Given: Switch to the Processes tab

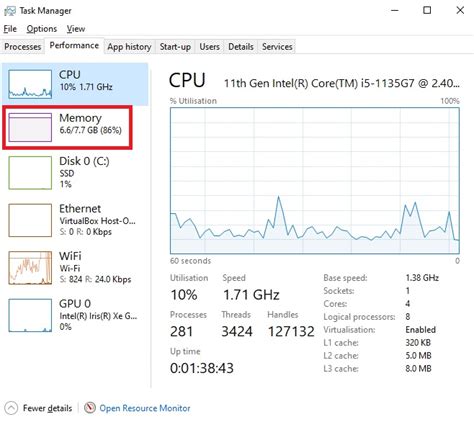Looking at the screenshot, I should (23, 47).
